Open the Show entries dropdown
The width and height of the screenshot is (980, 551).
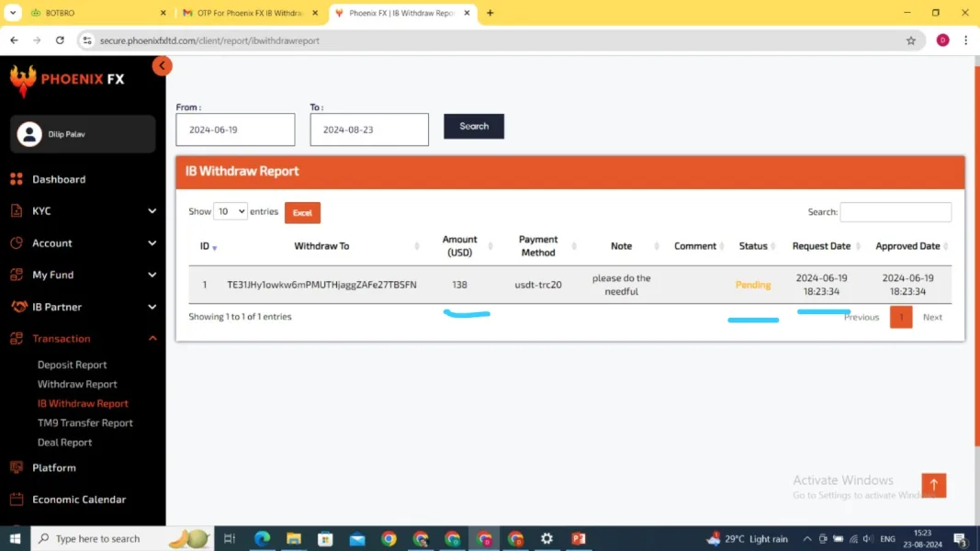pyautogui.click(x=230, y=212)
